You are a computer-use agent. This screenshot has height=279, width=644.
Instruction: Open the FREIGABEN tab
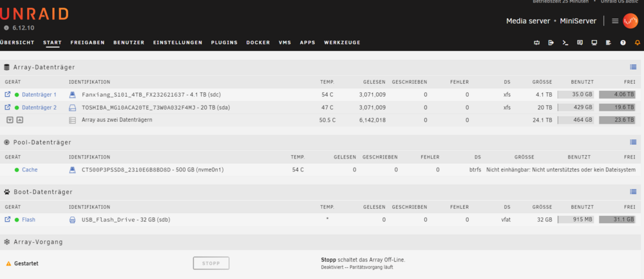coord(88,43)
